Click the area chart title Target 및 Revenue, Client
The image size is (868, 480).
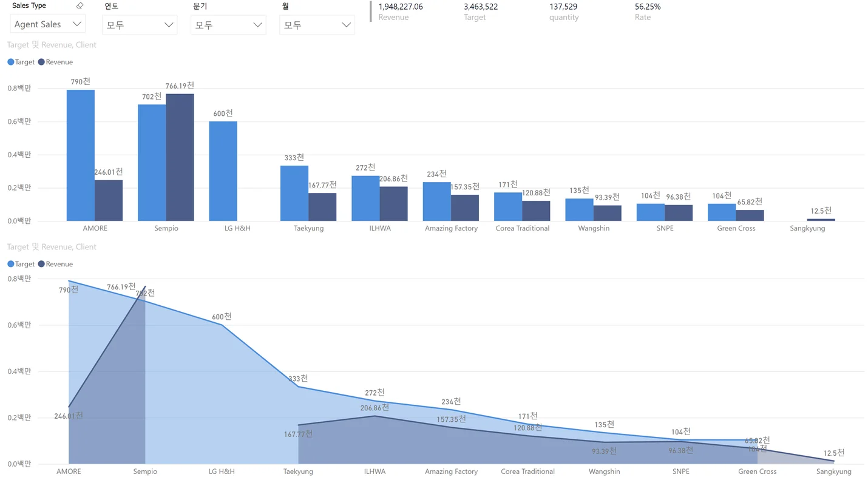pyautogui.click(x=52, y=247)
